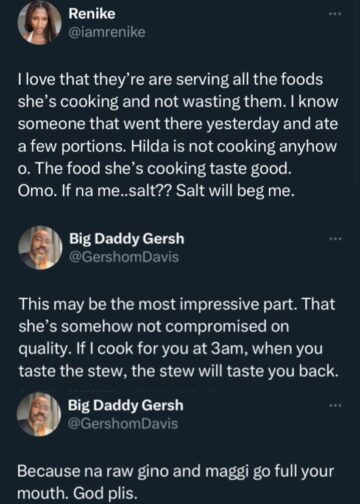The height and width of the screenshot is (504, 360).
Task: Open Renike's profile via display name
Action: click(x=92, y=14)
